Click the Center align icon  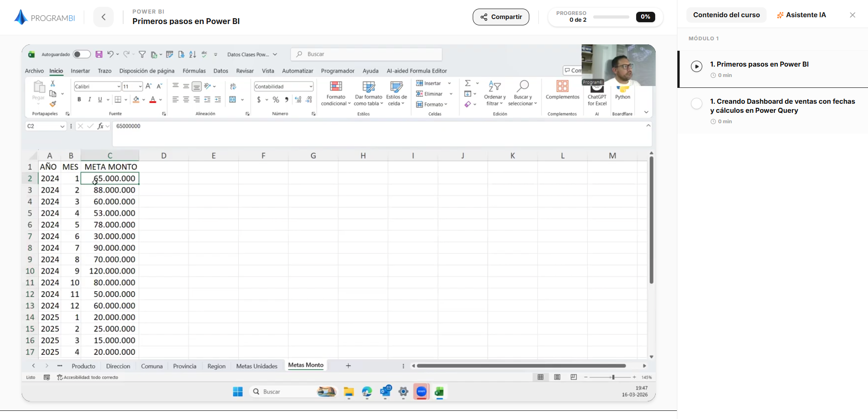pyautogui.click(x=186, y=100)
